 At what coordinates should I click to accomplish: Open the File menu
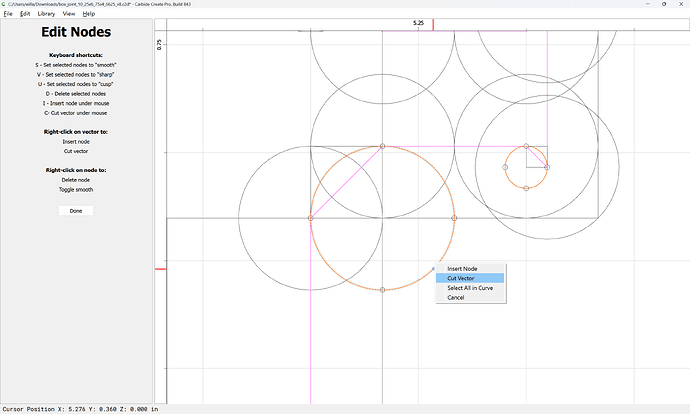coord(8,14)
